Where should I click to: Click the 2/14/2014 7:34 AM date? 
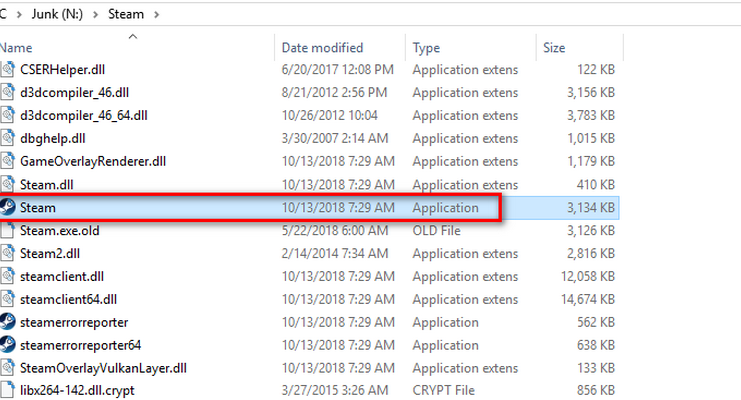point(335,253)
